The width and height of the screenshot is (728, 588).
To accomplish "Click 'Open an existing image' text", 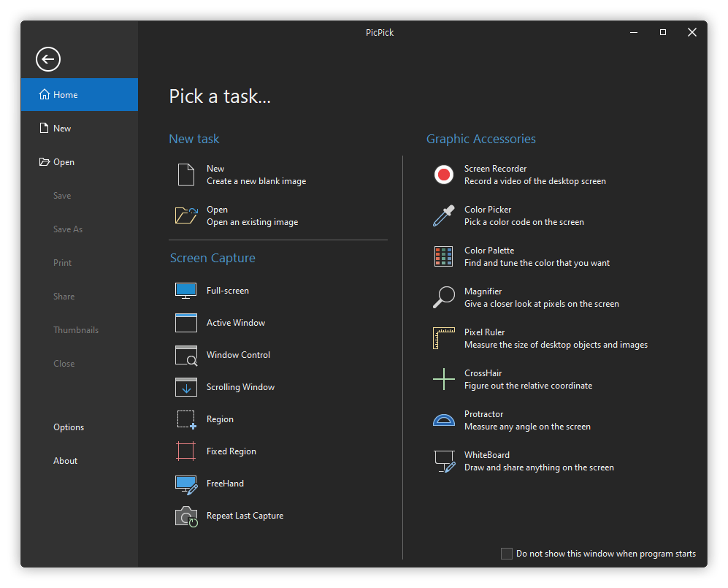I will 253,222.
